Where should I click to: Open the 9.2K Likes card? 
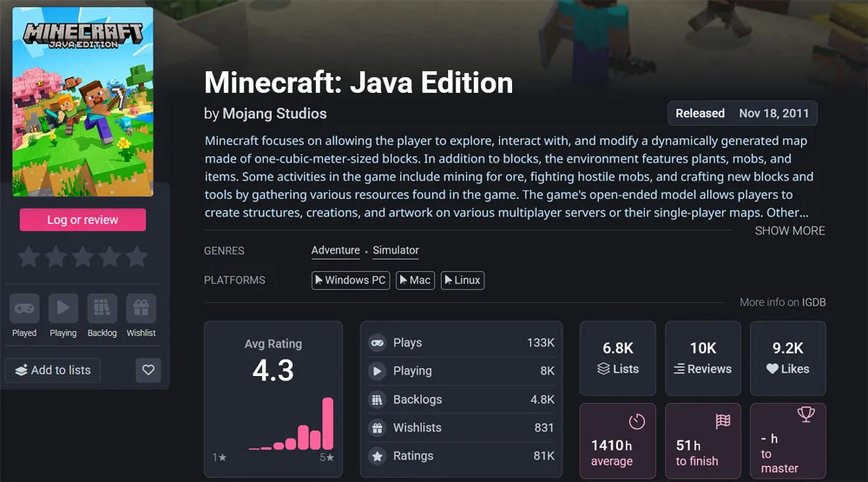click(x=788, y=359)
